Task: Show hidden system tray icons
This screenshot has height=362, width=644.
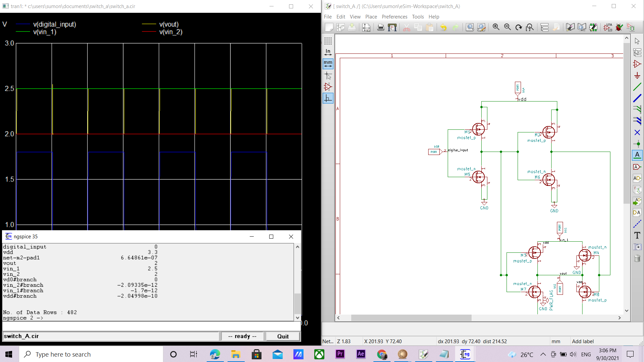Action: click(543, 354)
